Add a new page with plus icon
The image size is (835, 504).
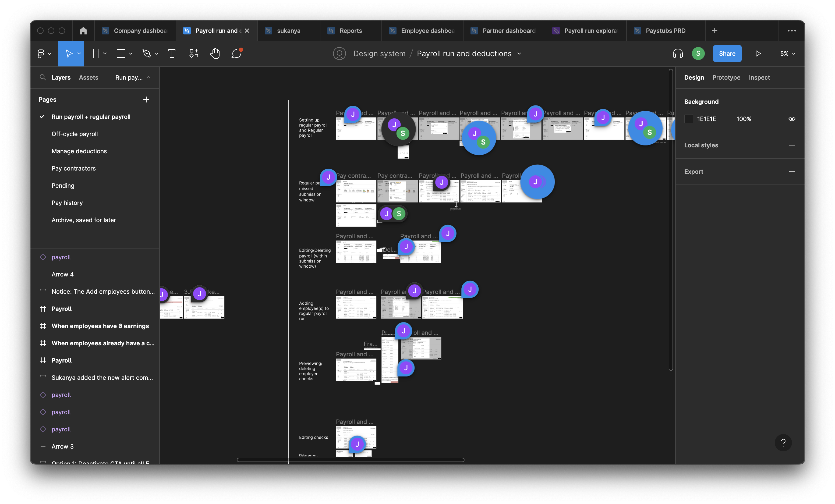tap(146, 99)
